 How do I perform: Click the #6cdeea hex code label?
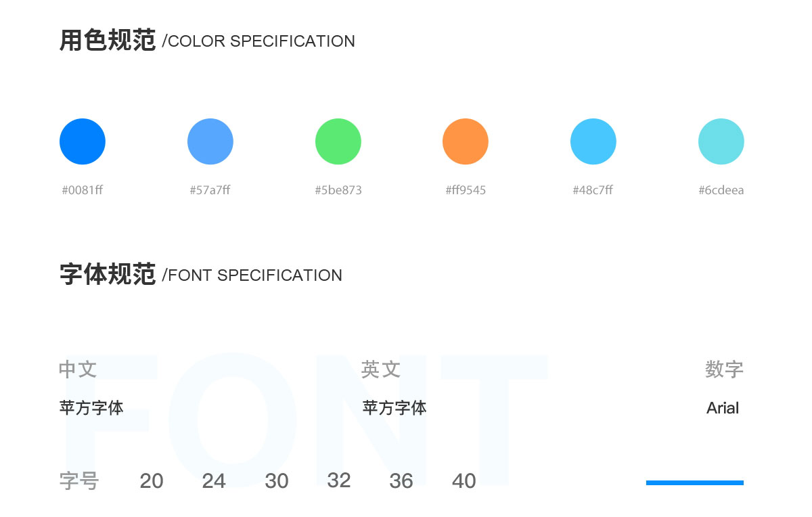coord(721,190)
